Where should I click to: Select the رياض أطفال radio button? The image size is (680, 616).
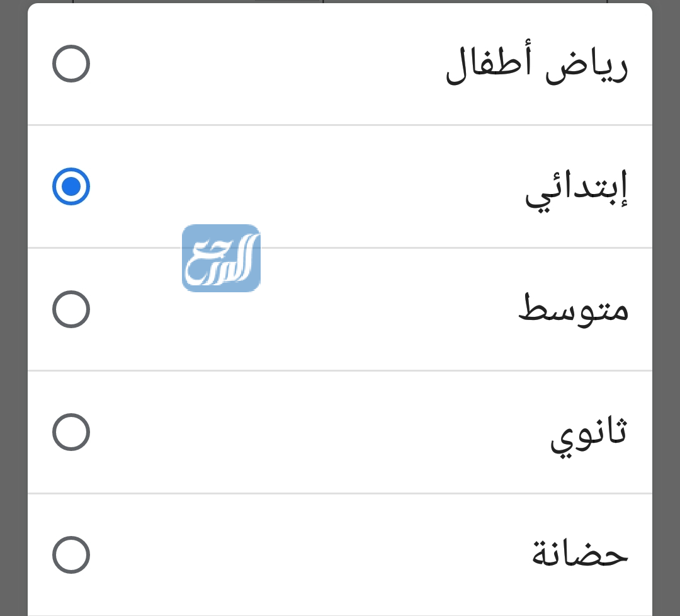71,63
